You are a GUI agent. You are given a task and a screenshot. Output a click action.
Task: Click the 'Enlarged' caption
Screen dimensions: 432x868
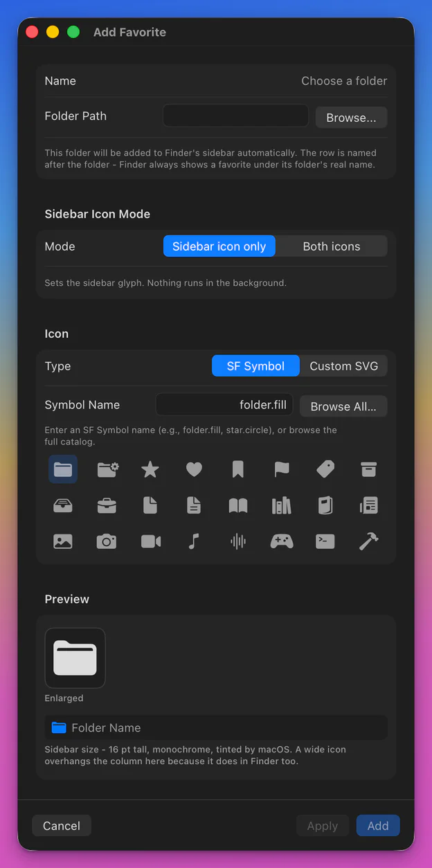click(64, 698)
